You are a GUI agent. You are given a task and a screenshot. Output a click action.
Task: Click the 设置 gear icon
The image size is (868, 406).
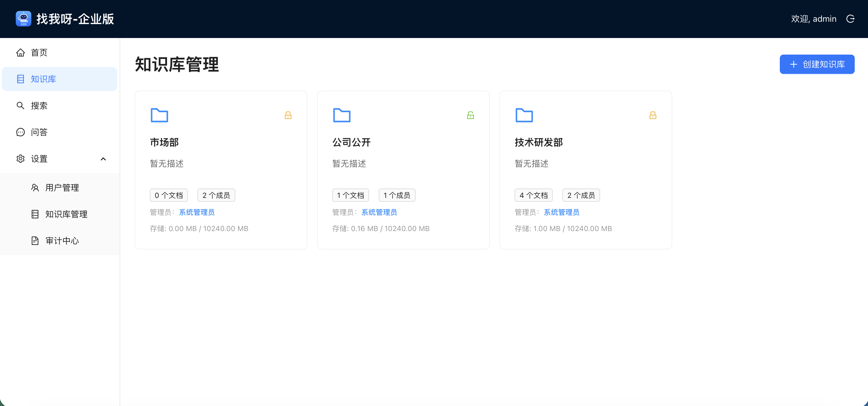point(20,159)
